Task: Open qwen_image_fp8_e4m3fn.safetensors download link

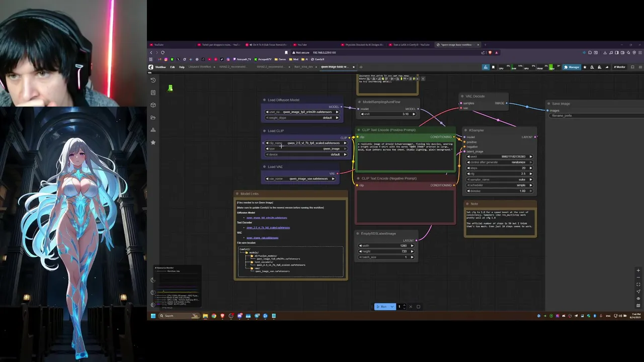Action: pos(267,218)
